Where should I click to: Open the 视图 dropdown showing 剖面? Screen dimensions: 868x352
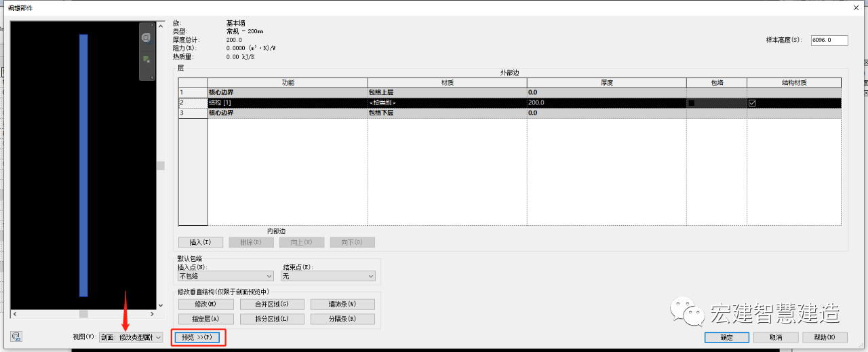tap(131, 337)
